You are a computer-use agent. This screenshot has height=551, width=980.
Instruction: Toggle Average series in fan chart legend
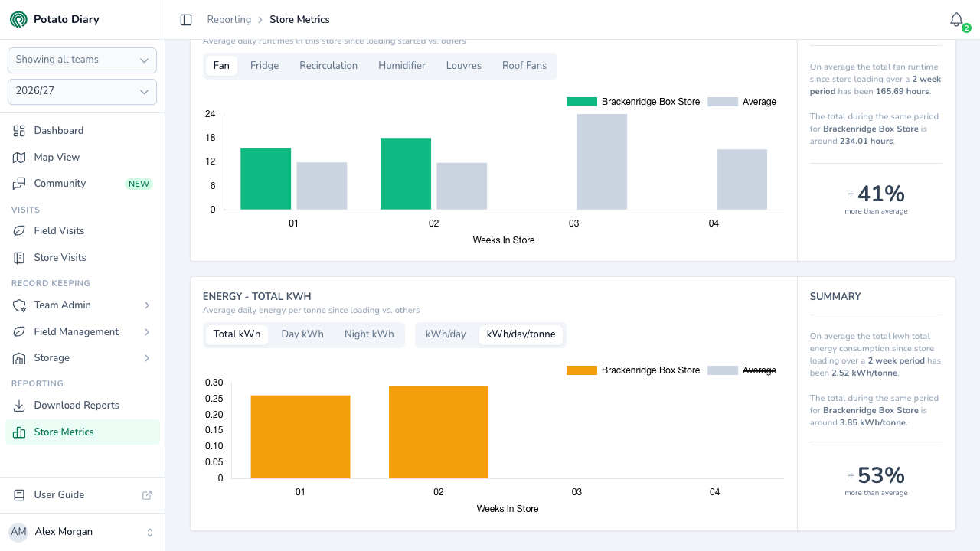(x=742, y=102)
